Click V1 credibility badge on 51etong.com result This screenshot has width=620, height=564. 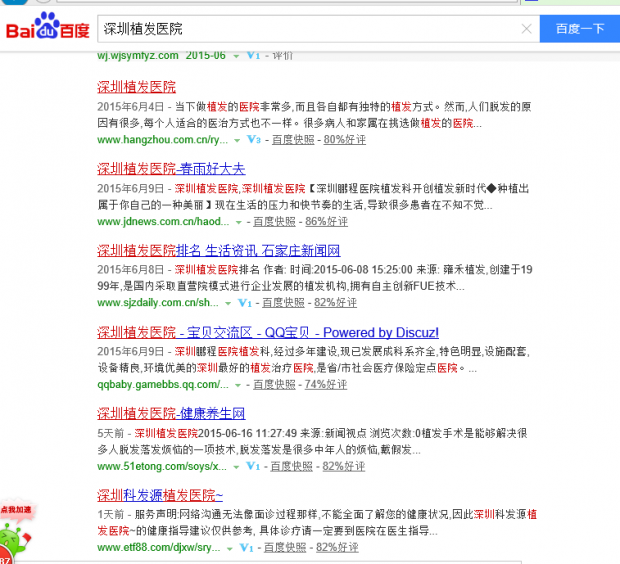tap(253, 466)
